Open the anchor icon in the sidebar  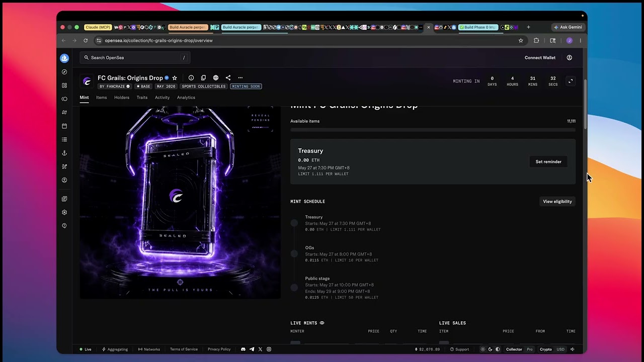point(64,153)
